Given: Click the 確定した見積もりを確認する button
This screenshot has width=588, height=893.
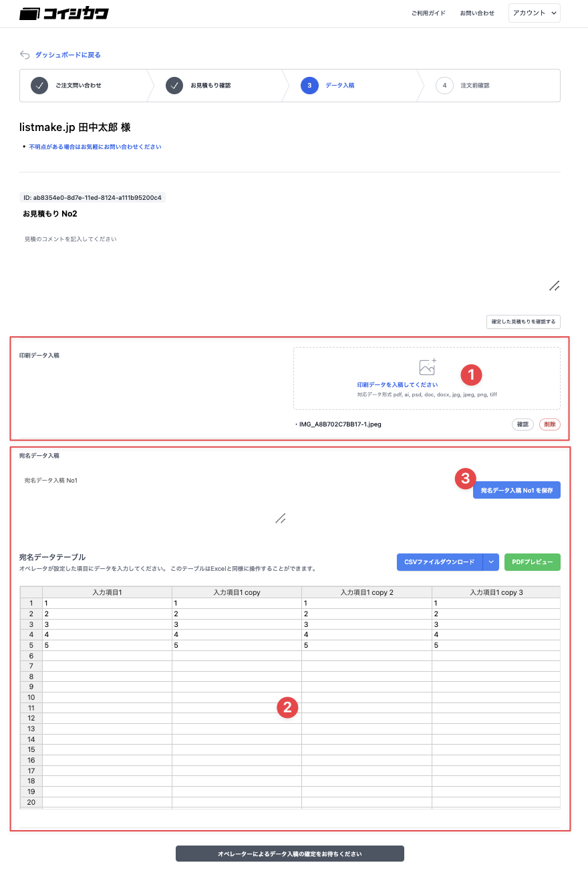Looking at the screenshot, I should point(523,322).
